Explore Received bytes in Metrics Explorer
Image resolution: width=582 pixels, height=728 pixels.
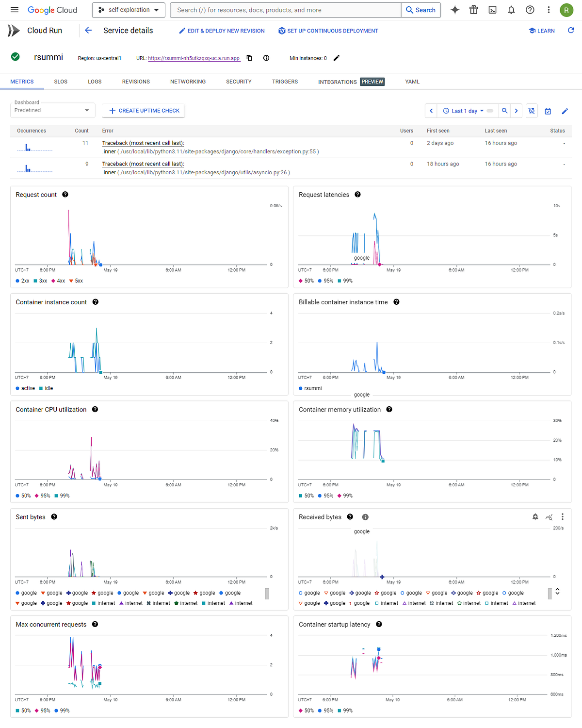549,517
